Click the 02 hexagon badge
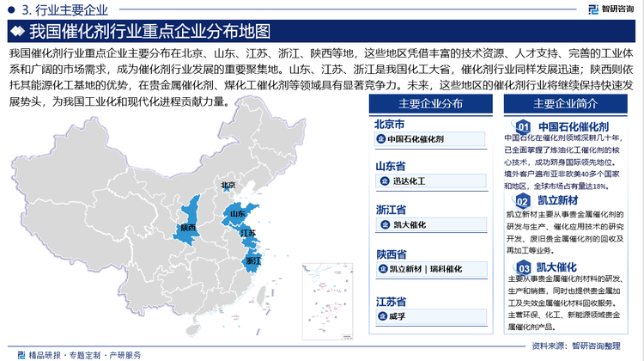 (x=522, y=201)
